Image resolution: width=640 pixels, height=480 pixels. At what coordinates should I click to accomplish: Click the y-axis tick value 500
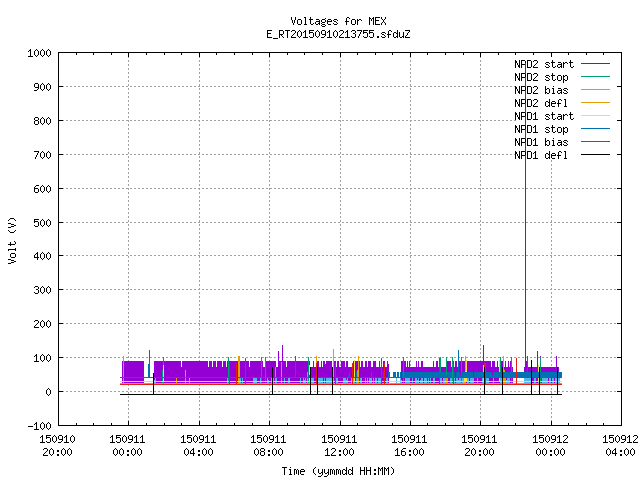click(x=42, y=222)
